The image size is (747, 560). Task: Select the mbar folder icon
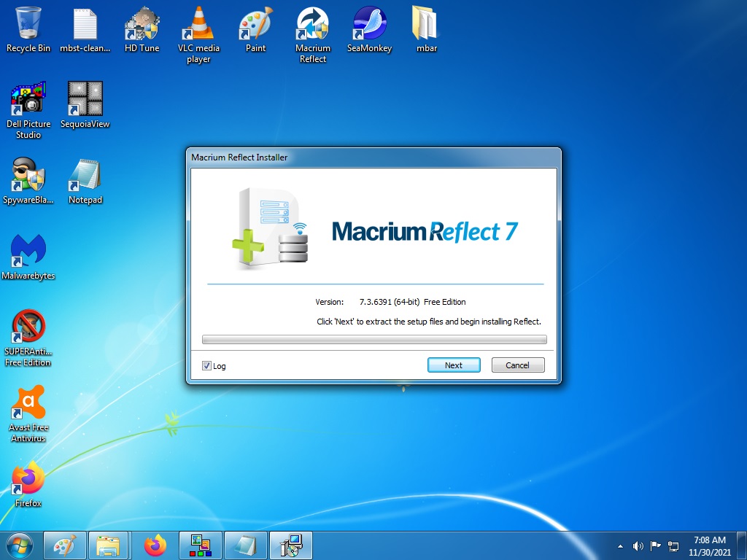coord(426,29)
